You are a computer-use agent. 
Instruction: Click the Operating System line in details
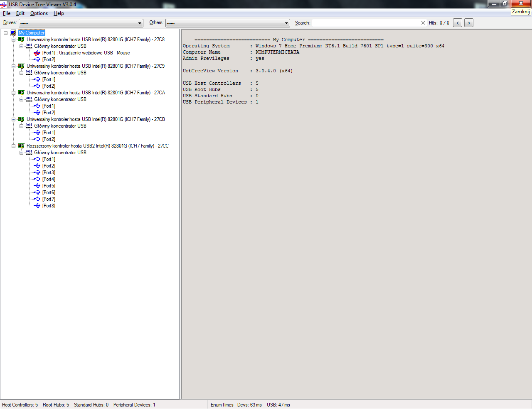coord(314,46)
